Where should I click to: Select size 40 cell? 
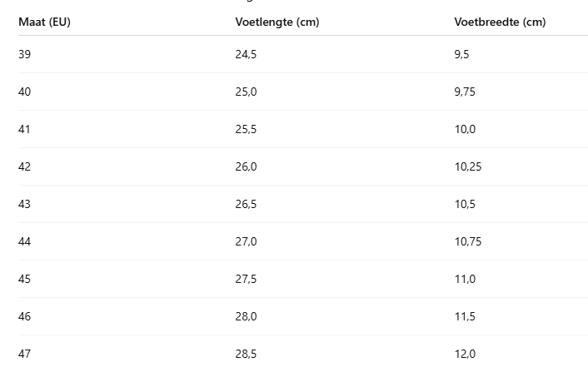coord(24,92)
